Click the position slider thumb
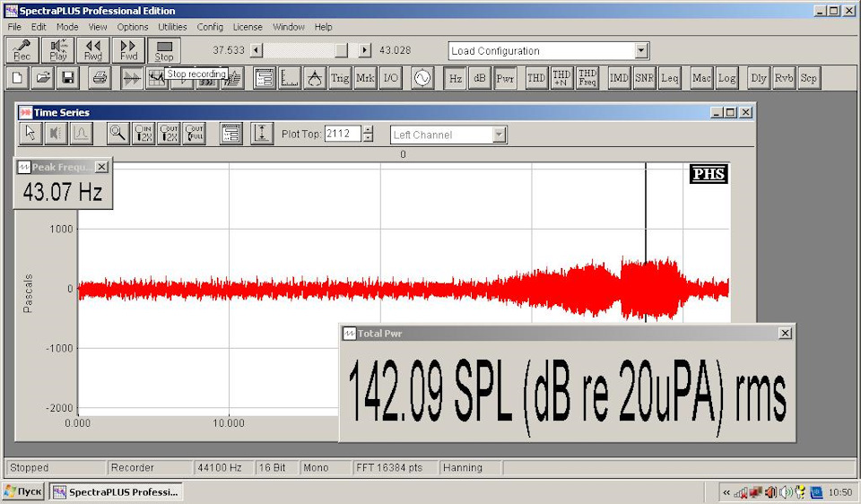 [341, 50]
